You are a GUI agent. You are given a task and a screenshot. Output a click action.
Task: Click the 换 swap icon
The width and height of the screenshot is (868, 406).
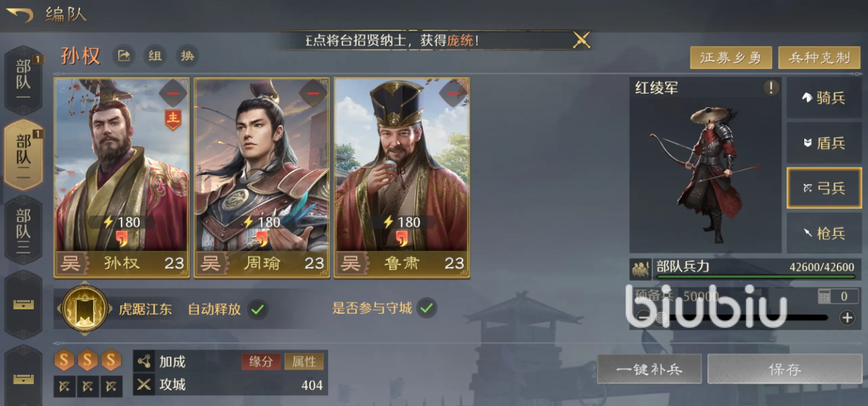187,56
